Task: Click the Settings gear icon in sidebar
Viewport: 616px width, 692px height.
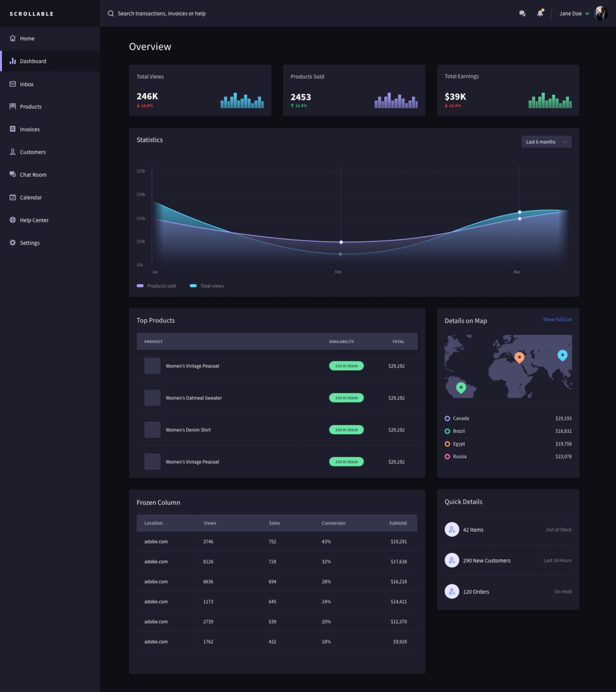Action: click(13, 243)
